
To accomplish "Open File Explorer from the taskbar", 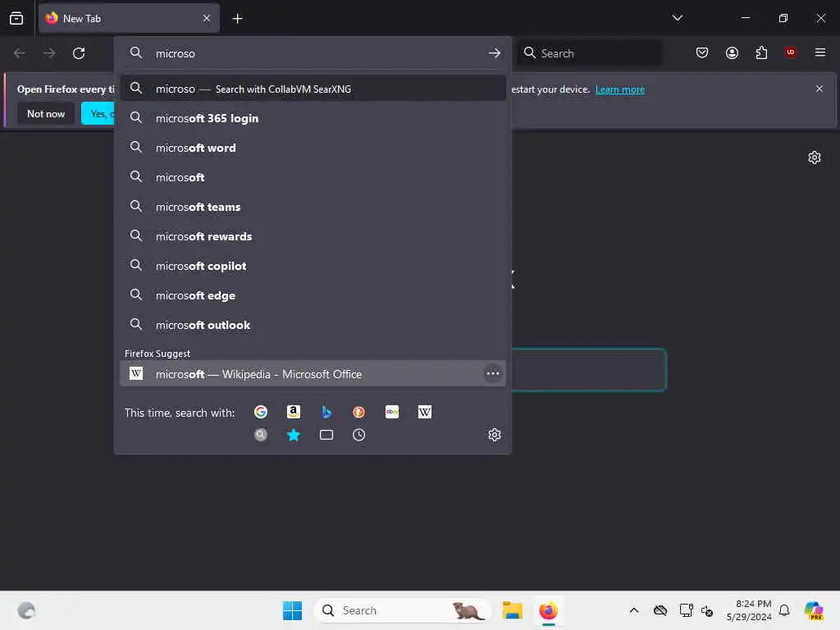I will point(512,610).
